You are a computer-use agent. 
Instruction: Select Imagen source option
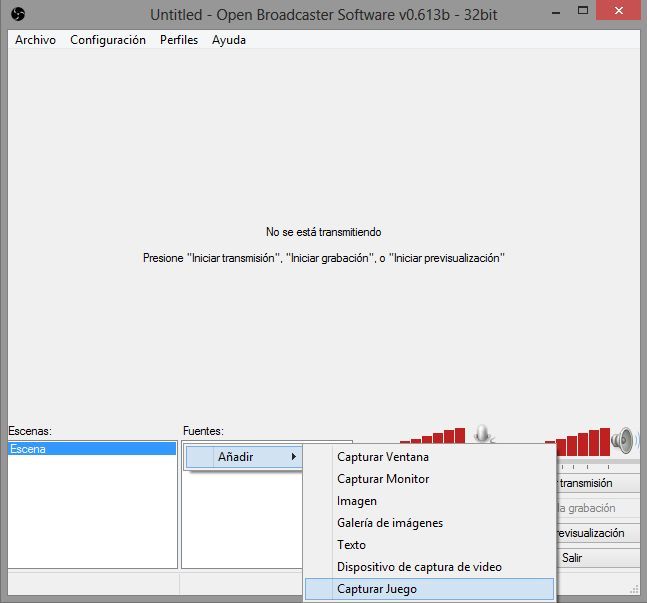429,501
